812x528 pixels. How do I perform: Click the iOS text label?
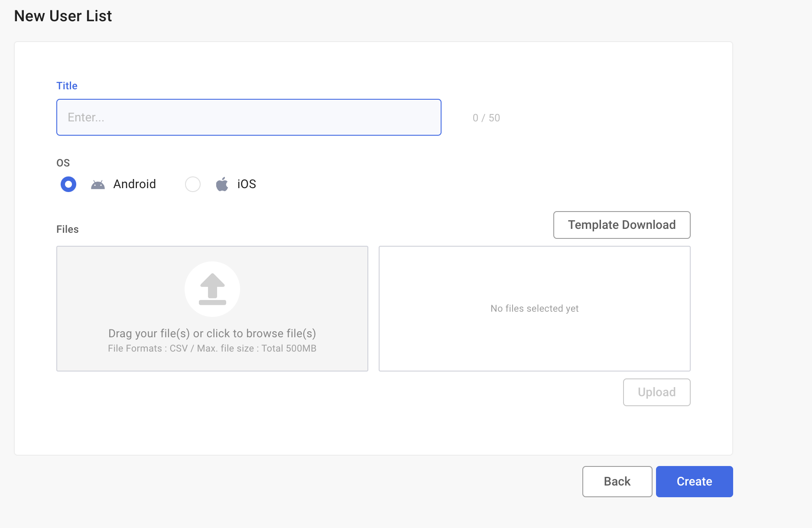pos(247,184)
